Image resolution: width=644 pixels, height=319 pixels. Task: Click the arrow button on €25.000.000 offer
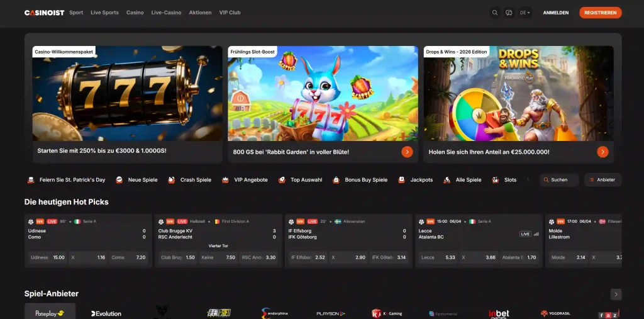point(602,152)
